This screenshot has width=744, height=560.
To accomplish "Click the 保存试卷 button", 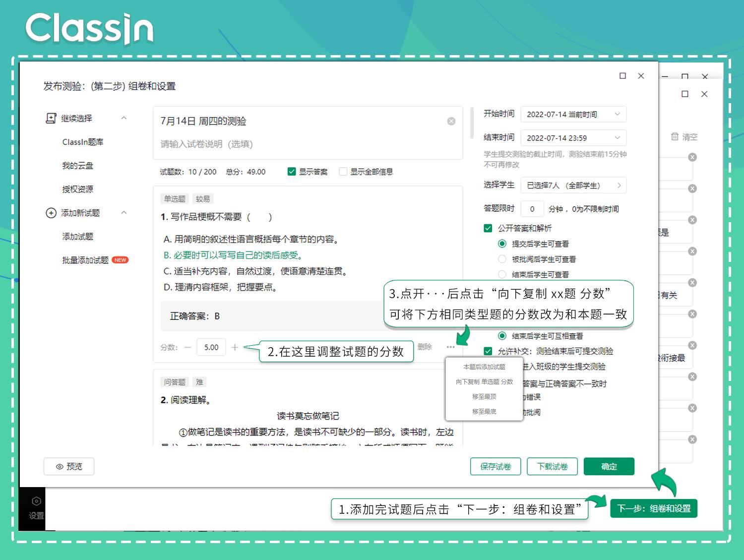I will pyautogui.click(x=496, y=466).
